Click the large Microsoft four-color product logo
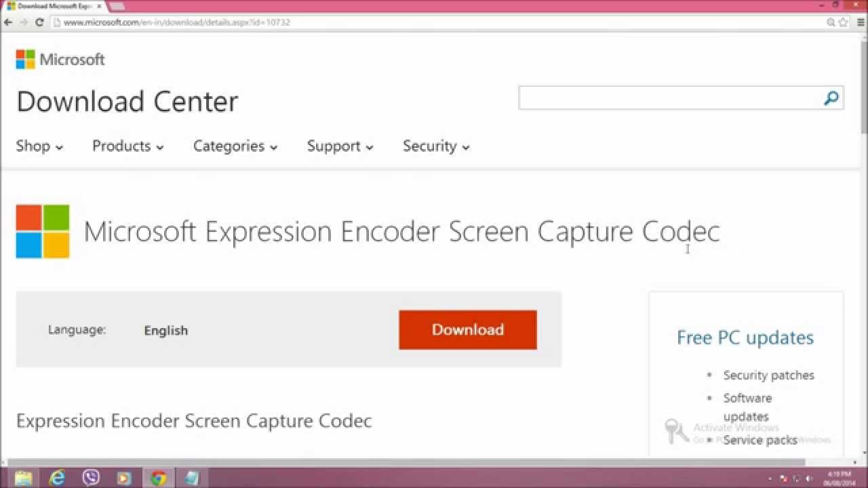This screenshot has height=488, width=868. 43,232
